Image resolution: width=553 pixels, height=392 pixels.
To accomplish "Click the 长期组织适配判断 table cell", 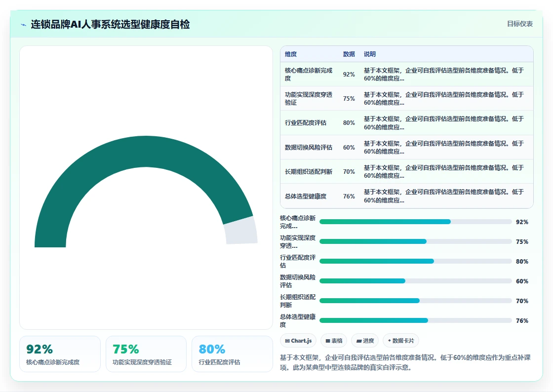I will click(309, 172).
